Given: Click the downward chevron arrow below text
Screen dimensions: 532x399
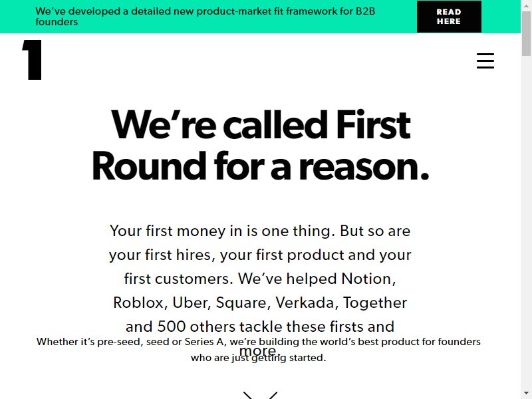Looking at the screenshot, I should coord(260,395).
